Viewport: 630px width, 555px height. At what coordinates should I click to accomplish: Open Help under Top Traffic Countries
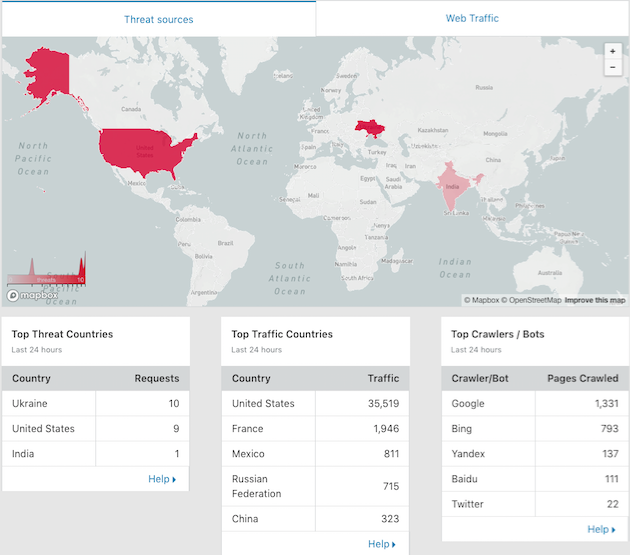click(381, 544)
